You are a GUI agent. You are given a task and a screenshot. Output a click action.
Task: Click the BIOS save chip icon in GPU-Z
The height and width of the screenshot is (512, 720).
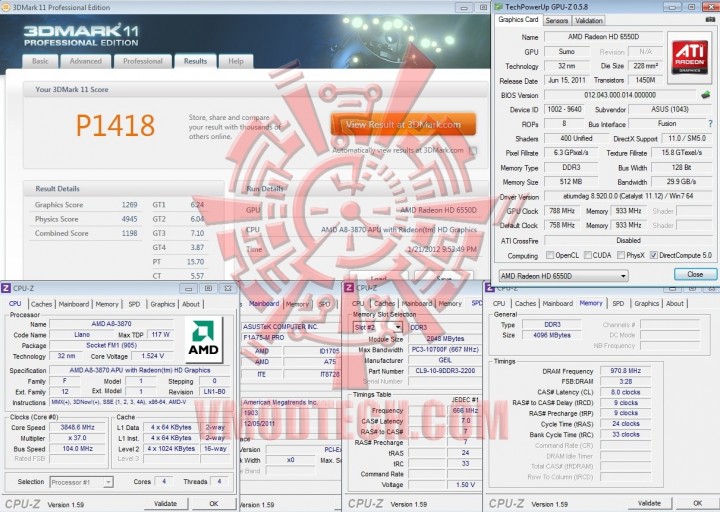705,95
